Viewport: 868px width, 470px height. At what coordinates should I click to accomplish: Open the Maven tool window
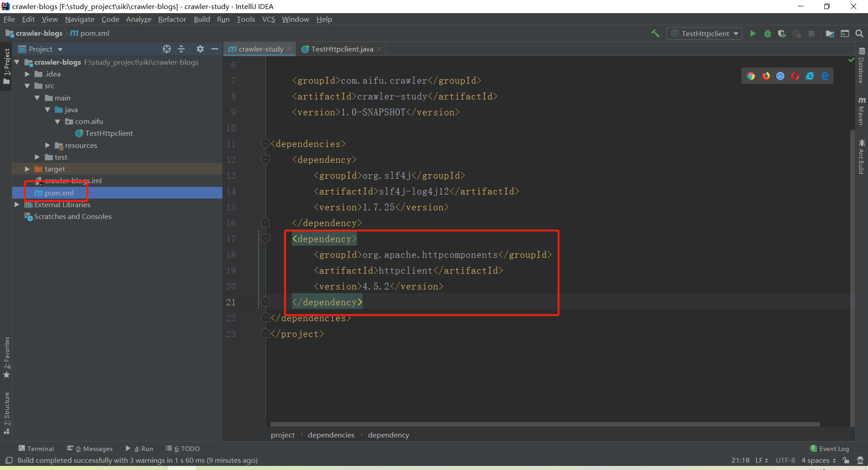pyautogui.click(x=862, y=111)
